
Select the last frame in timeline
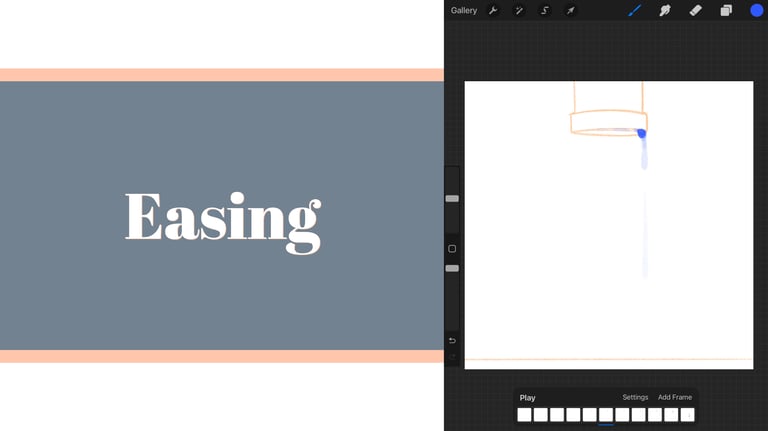(687, 415)
